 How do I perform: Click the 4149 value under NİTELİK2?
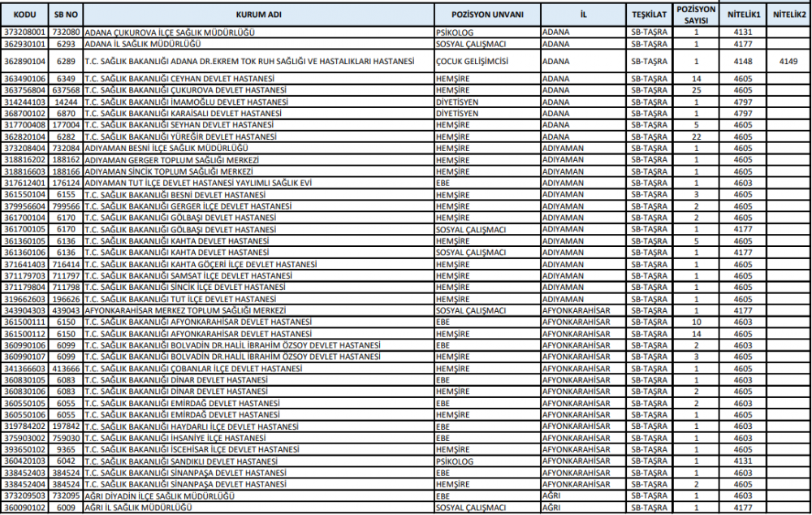point(788,61)
